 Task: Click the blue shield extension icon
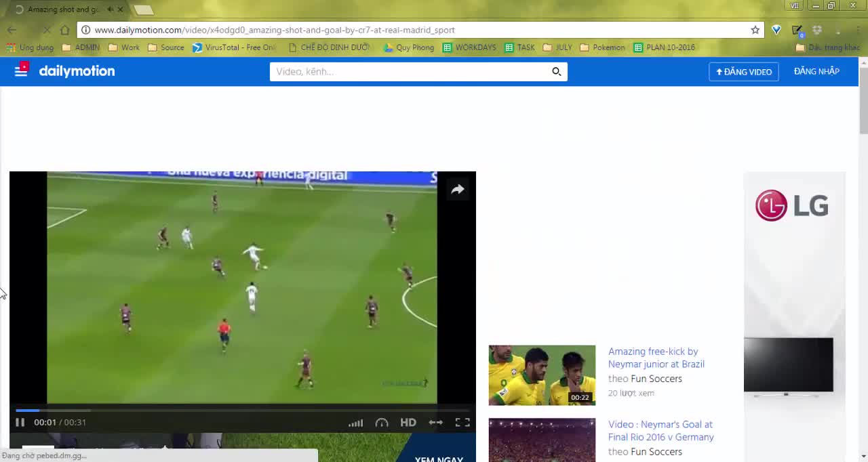pyautogui.click(x=776, y=30)
